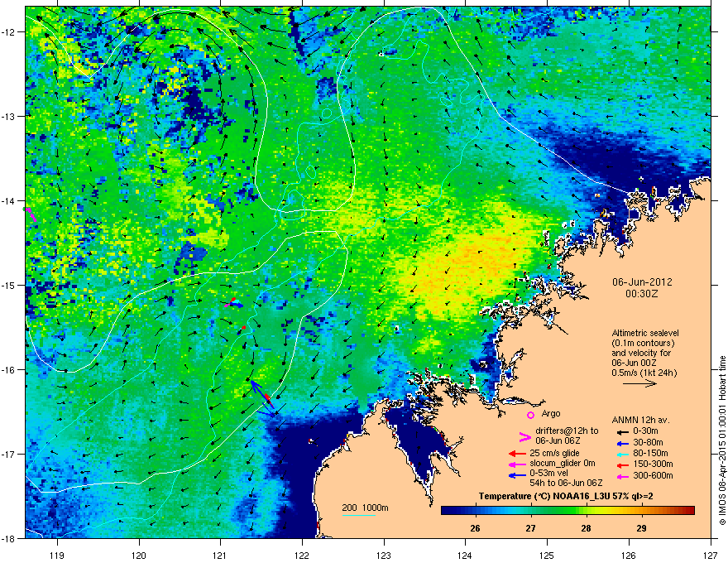The width and height of the screenshot is (728, 563).
Task: Click the -13 latitude axis label
Action: tap(8, 116)
